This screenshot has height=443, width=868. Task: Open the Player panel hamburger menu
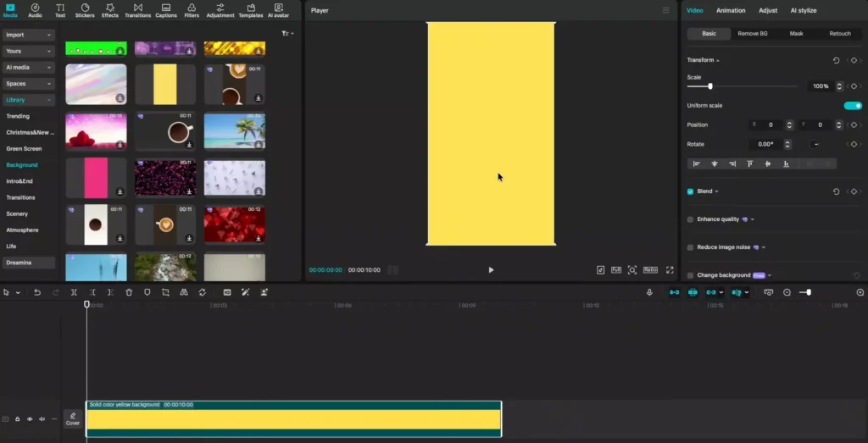(665, 10)
